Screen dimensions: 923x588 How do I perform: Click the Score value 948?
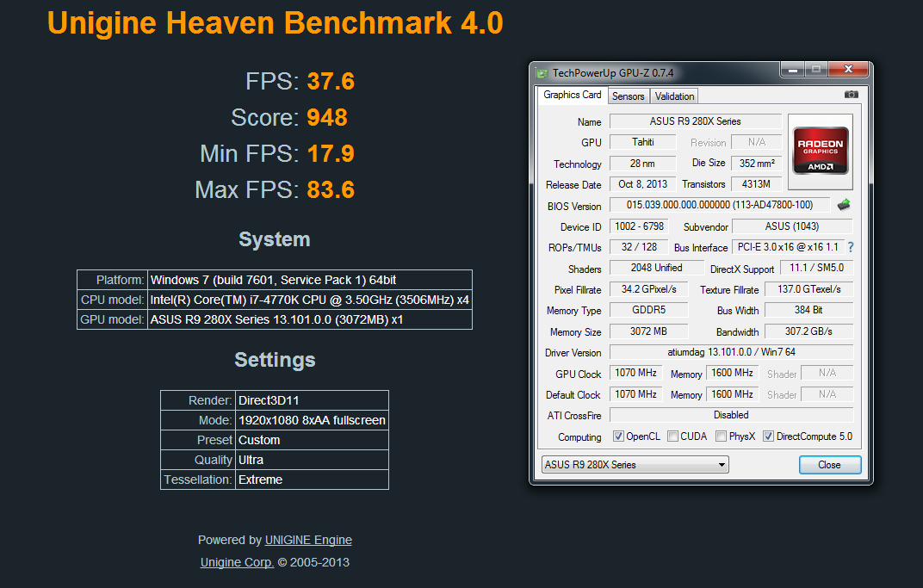(x=327, y=117)
